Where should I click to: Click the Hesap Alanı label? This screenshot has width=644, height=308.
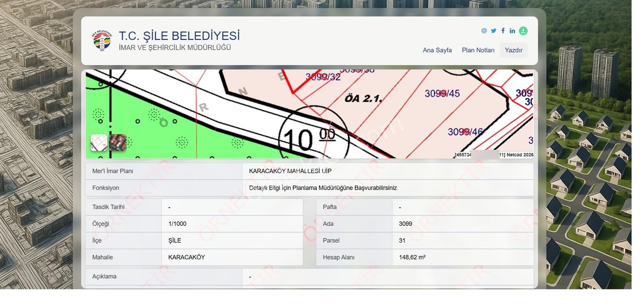(339, 257)
